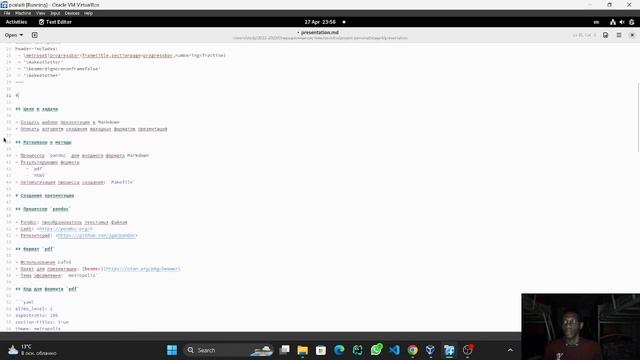The image size is (640, 360).
Task: Place cursor on the 'Цели и задачи' heading
Action: [37, 109]
